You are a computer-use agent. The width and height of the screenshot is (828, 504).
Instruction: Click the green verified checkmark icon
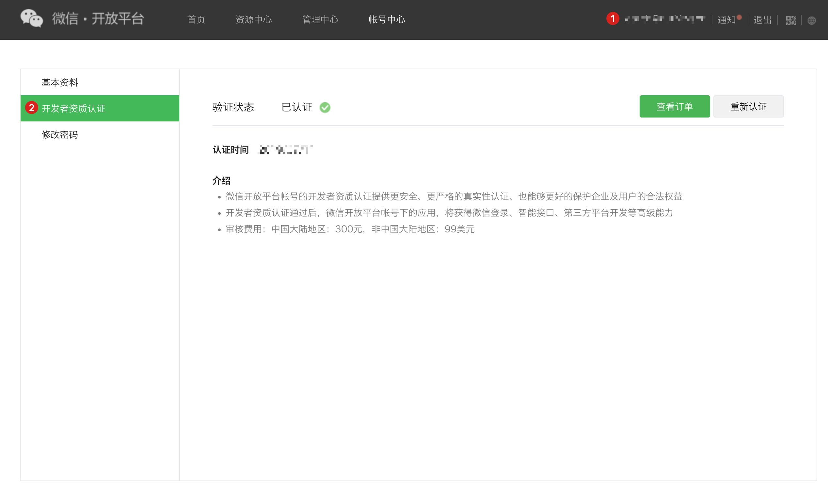tap(325, 107)
